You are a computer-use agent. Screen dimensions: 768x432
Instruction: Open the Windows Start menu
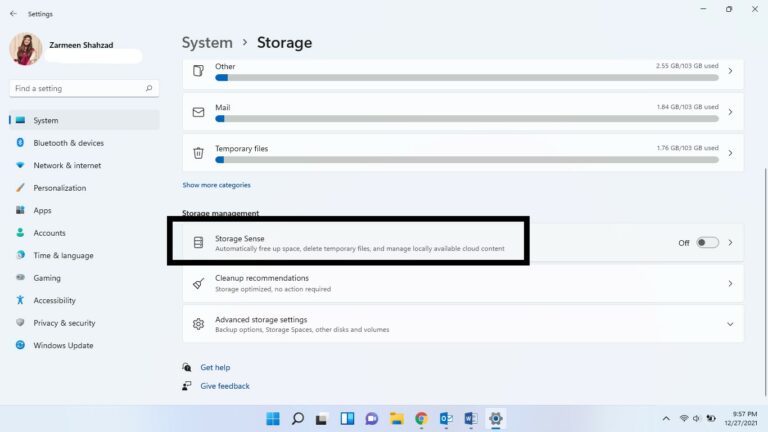(x=273, y=419)
